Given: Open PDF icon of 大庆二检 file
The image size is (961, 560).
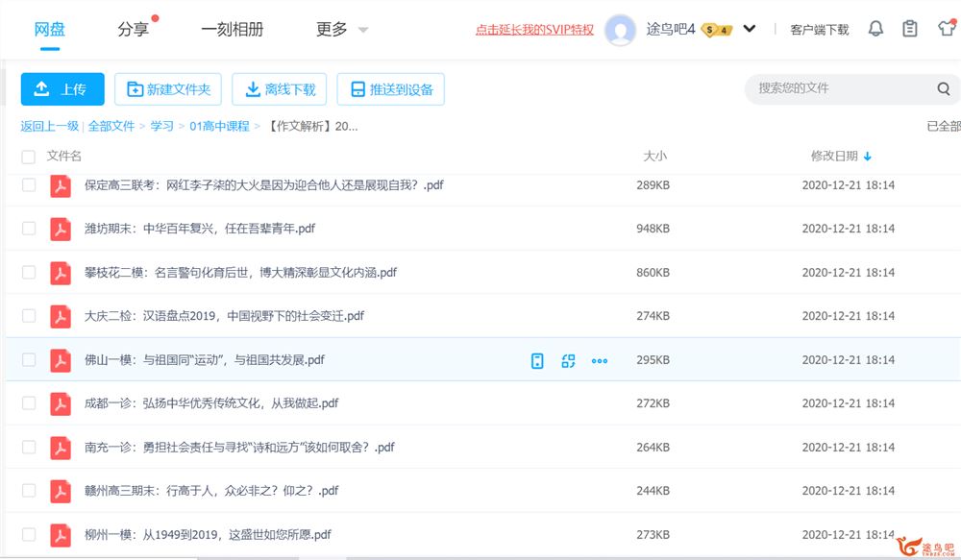Looking at the screenshot, I should tap(60, 316).
